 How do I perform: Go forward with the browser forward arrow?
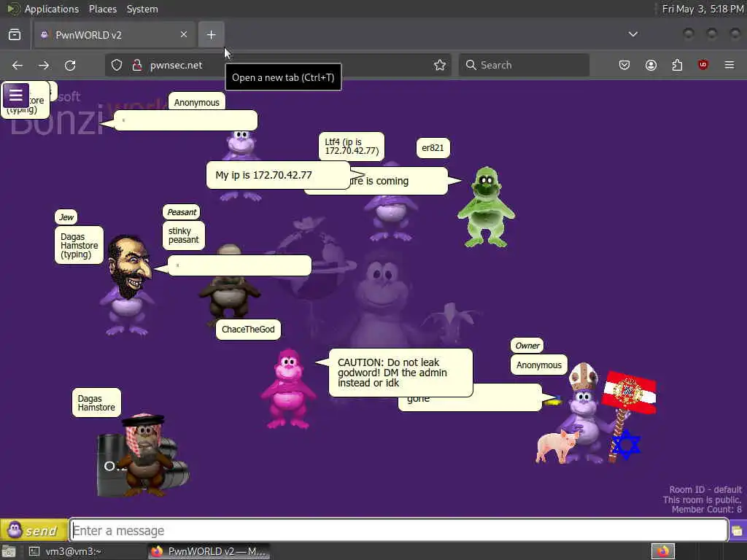(44, 65)
